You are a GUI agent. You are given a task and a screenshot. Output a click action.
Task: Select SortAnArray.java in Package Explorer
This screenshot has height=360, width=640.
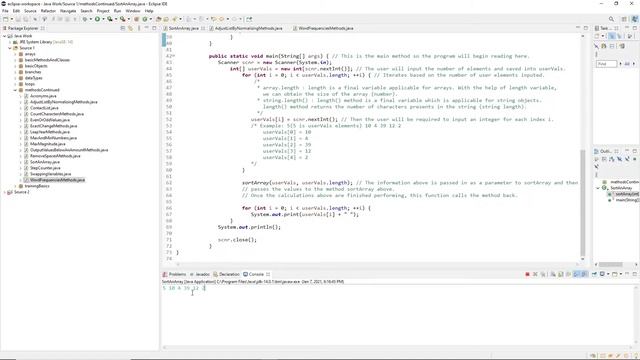pos(45,162)
